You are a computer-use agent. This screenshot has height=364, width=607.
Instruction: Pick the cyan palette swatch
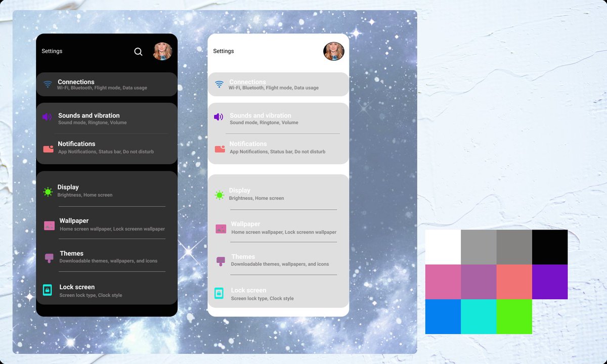[x=479, y=316]
